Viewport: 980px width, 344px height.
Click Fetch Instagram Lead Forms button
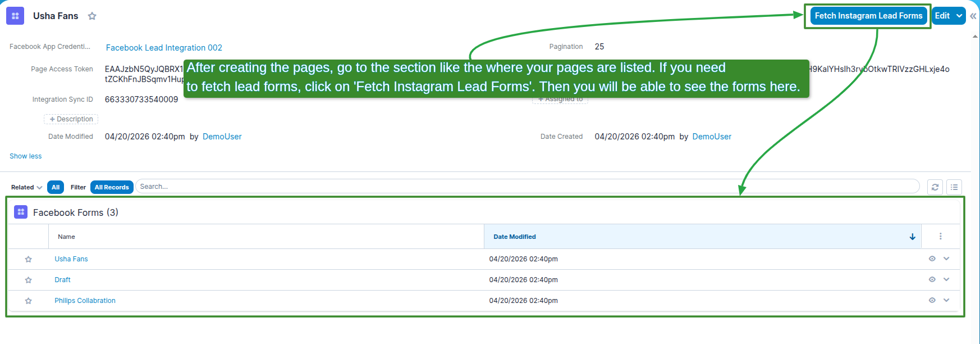pos(868,16)
